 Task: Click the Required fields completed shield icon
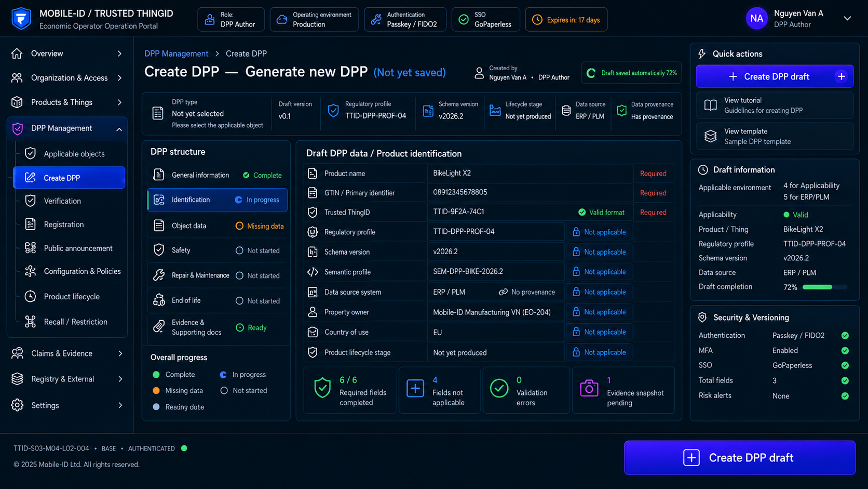coord(322,388)
